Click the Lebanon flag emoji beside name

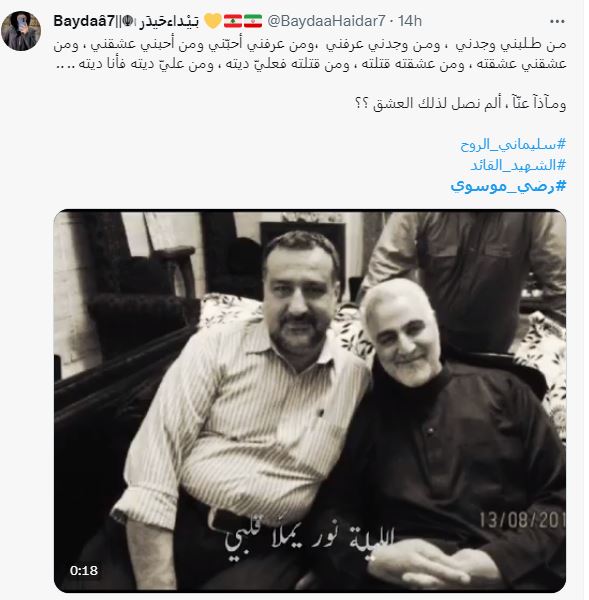[x=233, y=21]
